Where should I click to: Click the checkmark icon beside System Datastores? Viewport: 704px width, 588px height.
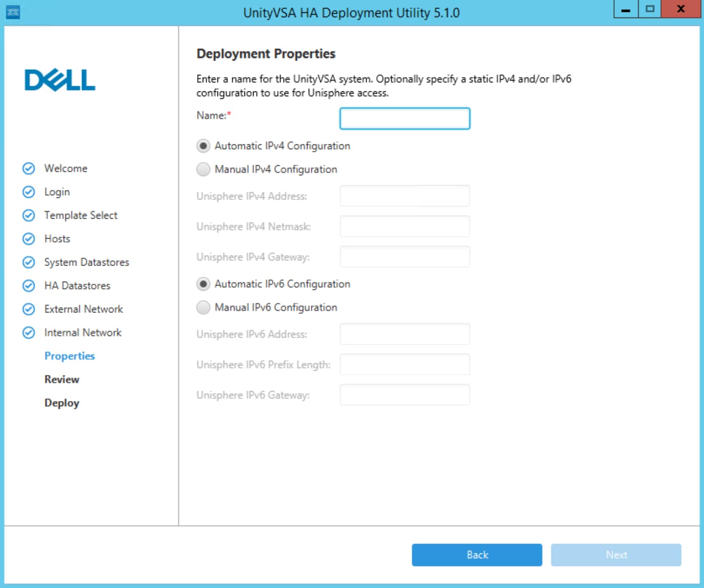coord(29,262)
